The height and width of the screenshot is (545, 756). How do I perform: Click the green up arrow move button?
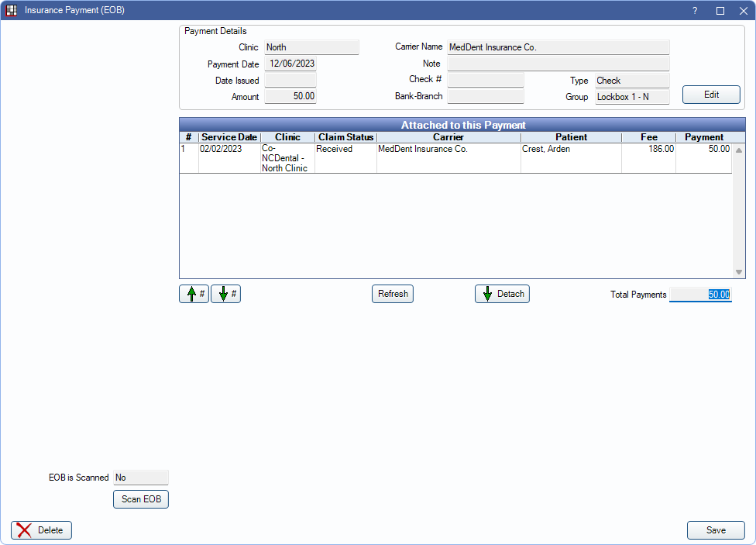[194, 294]
